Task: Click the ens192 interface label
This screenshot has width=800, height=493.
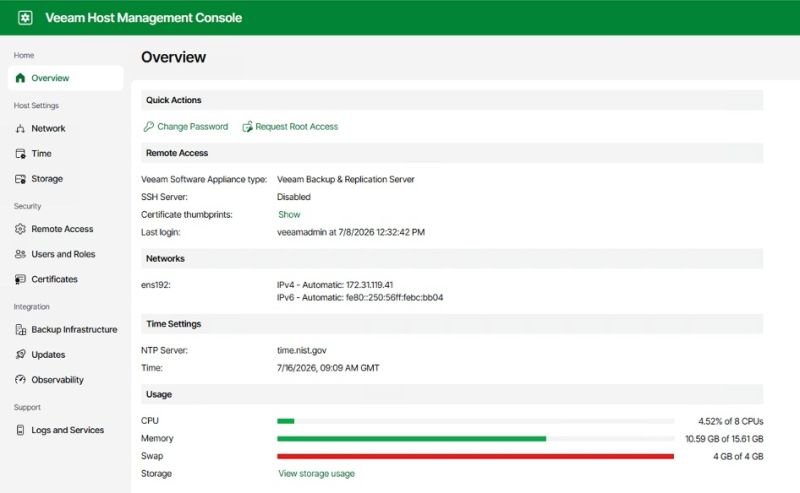Action: 156,285
